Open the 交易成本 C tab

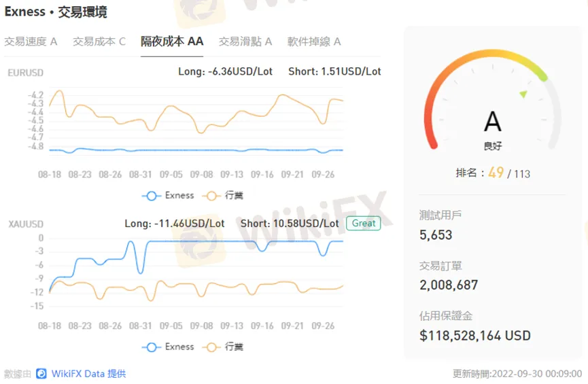[x=99, y=41]
